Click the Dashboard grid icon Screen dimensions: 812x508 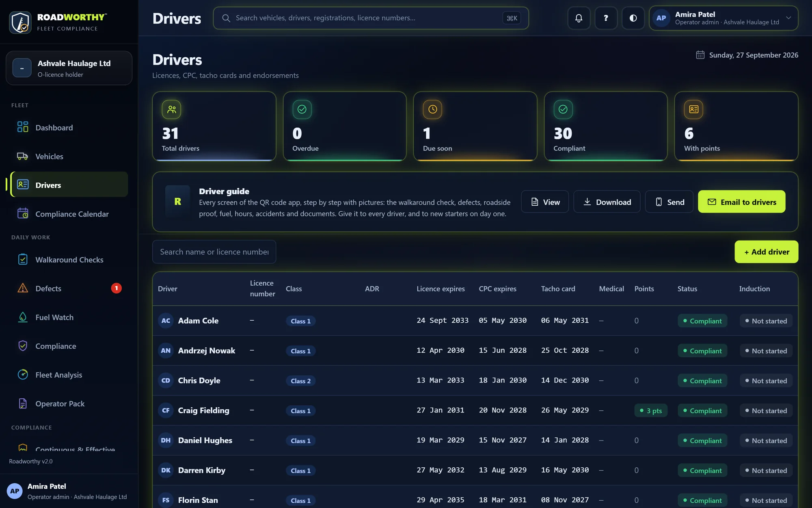coord(23,127)
